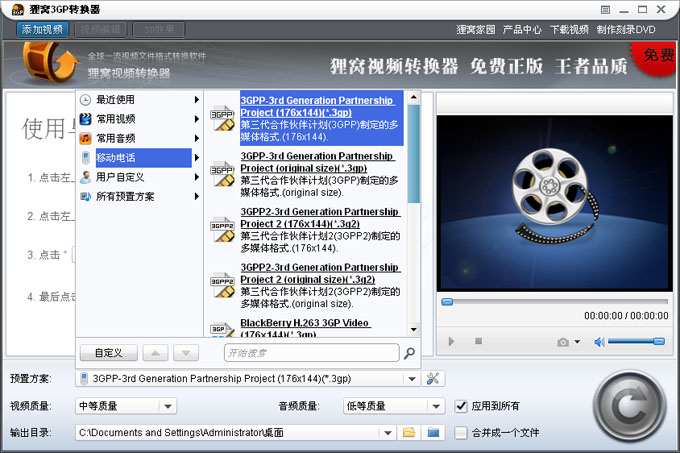Select the BlackBerry H.263 3GP icon
The height and width of the screenshot is (453, 680).
click(222, 329)
